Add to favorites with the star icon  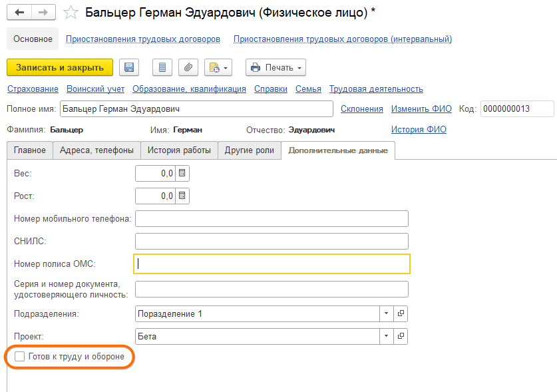pyautogui.click(x=71, y=13)
